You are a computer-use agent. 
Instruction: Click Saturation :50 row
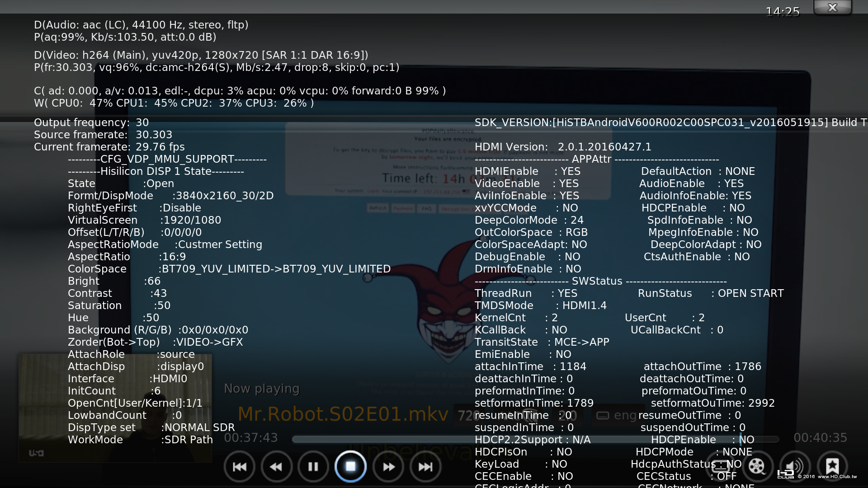pyautogui.click(x=119, y=305)
